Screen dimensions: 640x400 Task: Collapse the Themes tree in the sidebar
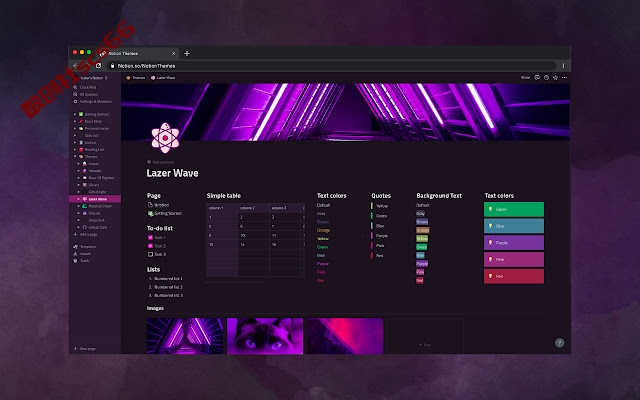[x=75, y=156]
